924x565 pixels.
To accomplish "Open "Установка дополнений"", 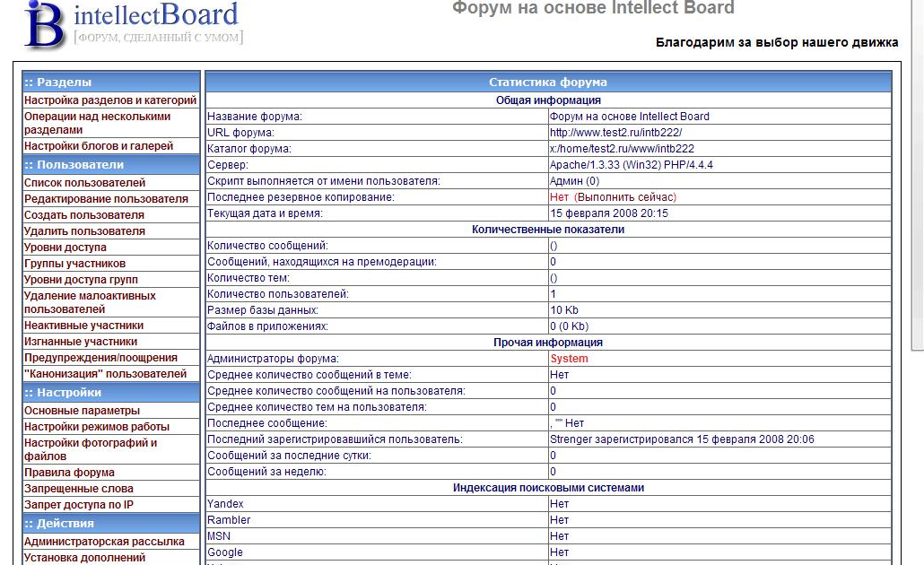I will coord(82,557).
